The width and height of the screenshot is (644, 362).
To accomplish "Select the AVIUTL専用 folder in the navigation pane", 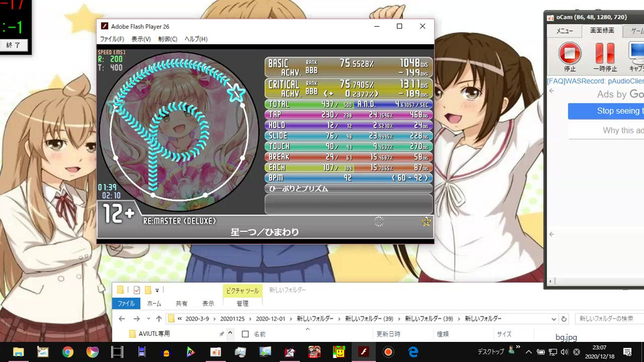I will (x=154, y=334).
